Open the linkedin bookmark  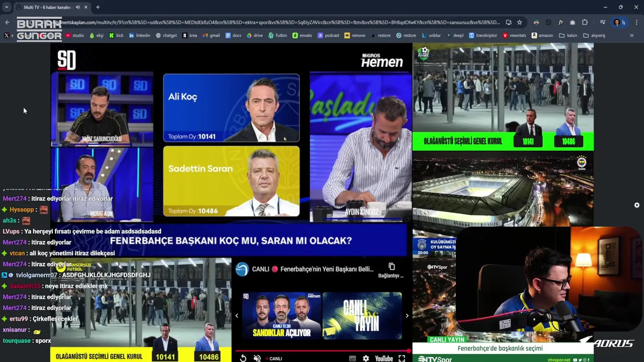click(139, 35)
